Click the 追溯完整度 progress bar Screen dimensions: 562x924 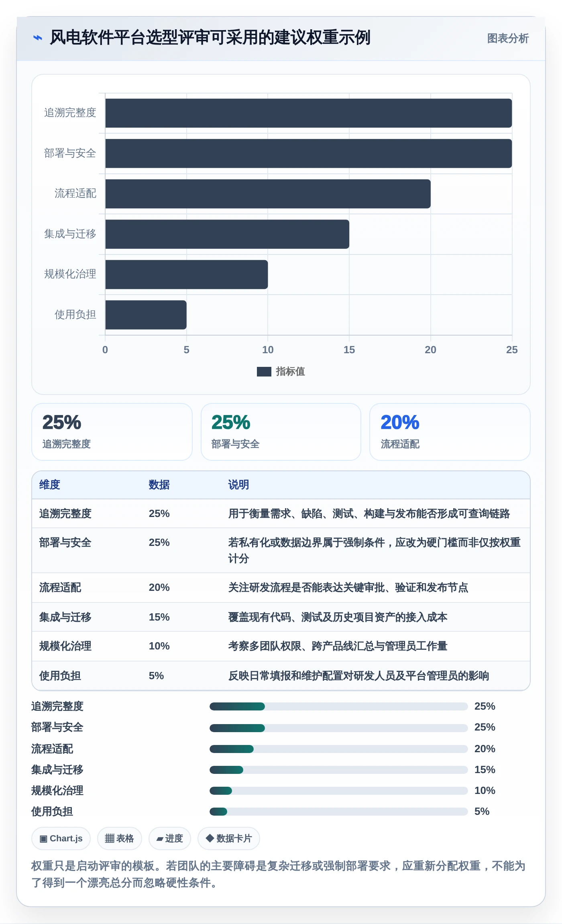click(339, 706)
